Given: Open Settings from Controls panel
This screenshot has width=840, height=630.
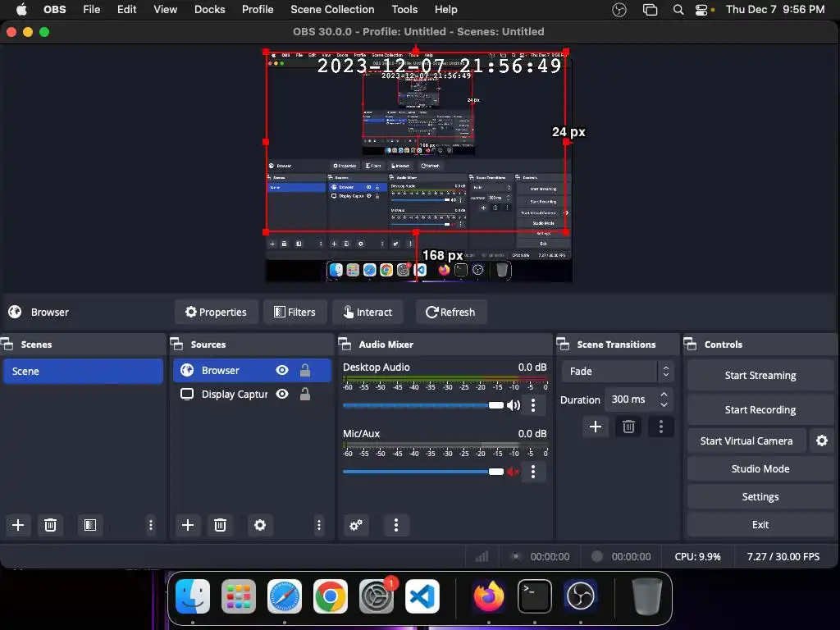Looking at the screenshot, I should coord(760,496).
